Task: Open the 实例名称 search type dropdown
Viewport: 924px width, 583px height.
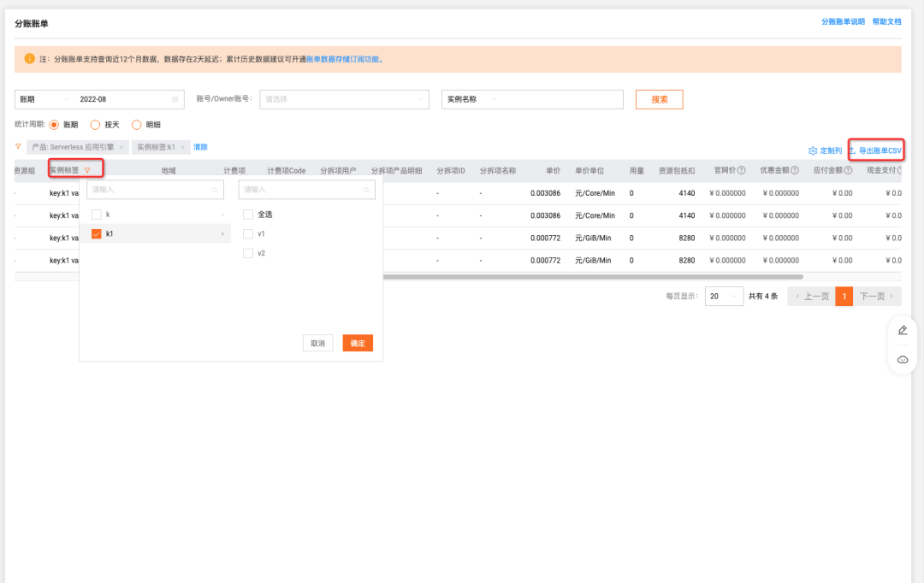Action: 471,99
